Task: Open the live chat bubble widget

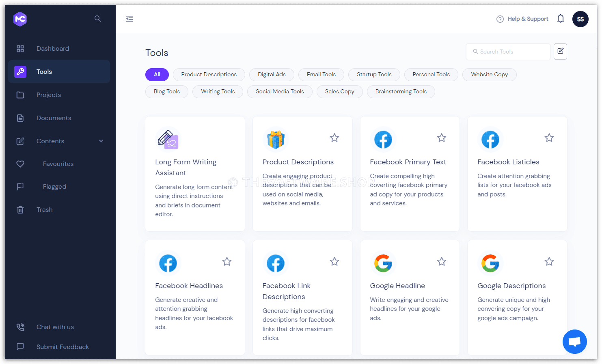Action: (575, 342)
